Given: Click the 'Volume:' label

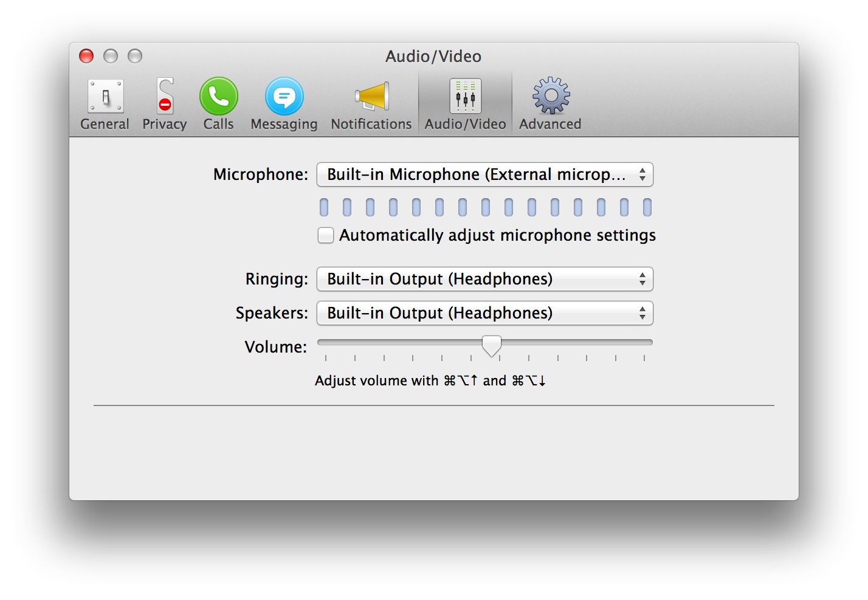Looking at the screenshot, I should click(276, 347).
